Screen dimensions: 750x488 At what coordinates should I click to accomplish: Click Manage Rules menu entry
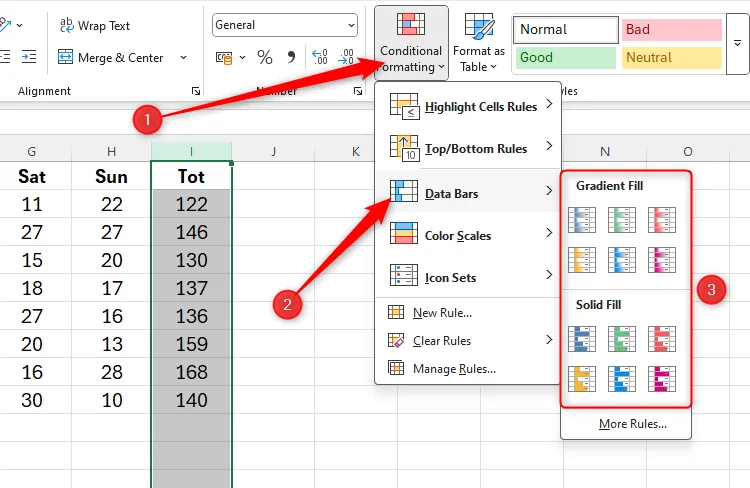[454, 368]
